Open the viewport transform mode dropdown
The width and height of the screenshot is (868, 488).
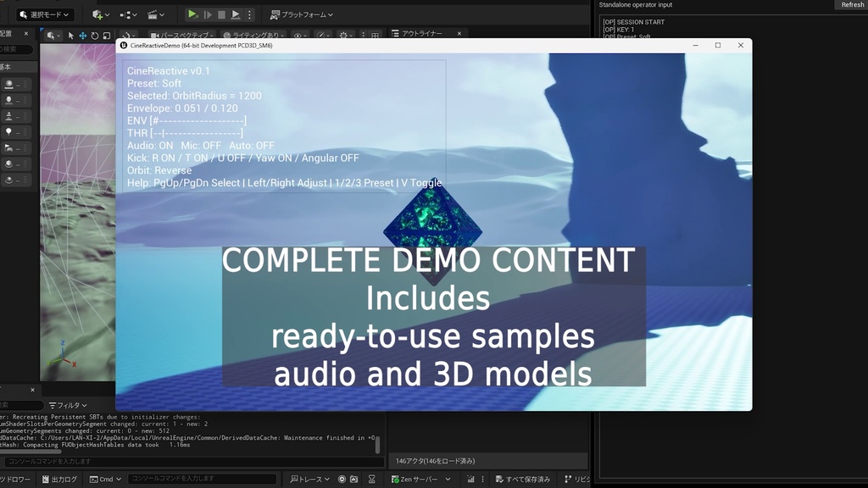[x=53, y=36]
